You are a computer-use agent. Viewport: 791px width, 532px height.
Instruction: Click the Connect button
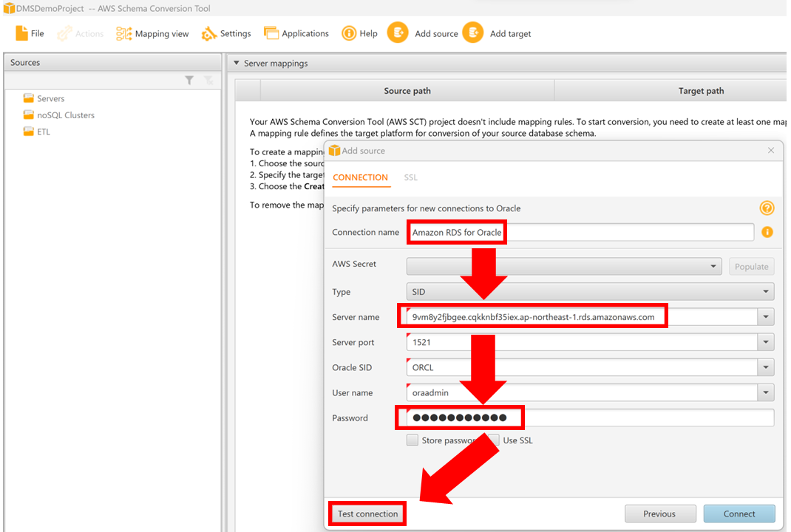click(739, 514)
